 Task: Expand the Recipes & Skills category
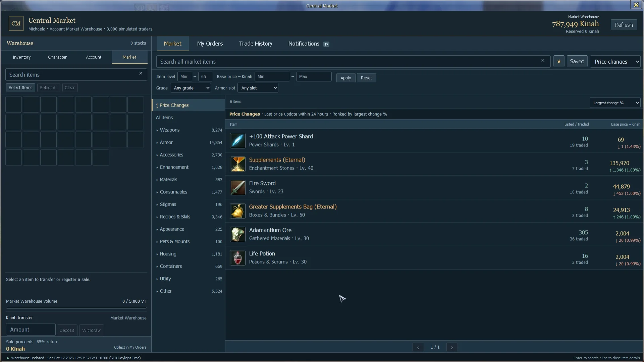click(189, 217)
